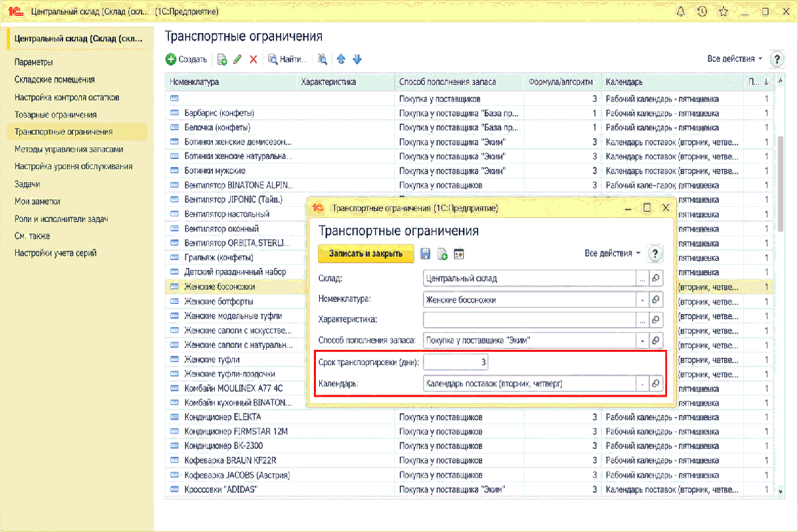Click the third icon in the dialog toolbar
The width and height of the screenshot is (798, 532).
coord(459,253)
